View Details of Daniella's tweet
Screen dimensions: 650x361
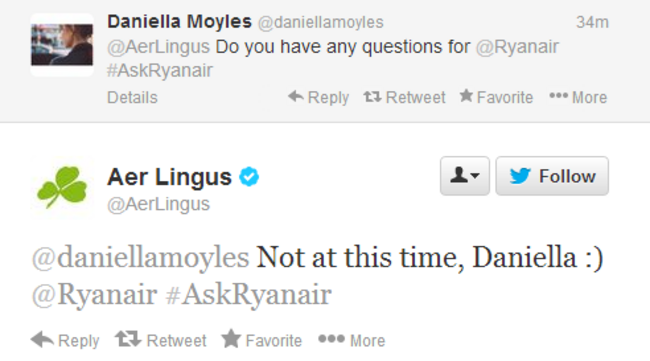tap(132, 98)
